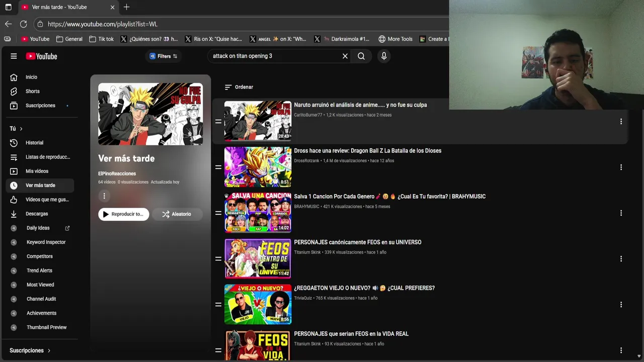Open Suscripciones in sidebar
This screenshot has height=362, width=644.
(40, 106)
